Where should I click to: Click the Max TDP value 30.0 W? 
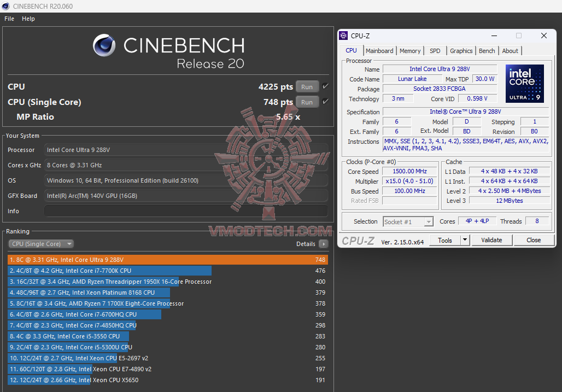(x=484, y=79)
